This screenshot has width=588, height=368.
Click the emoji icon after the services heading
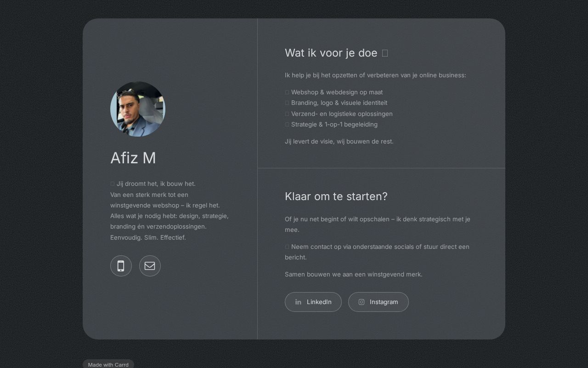385,53
